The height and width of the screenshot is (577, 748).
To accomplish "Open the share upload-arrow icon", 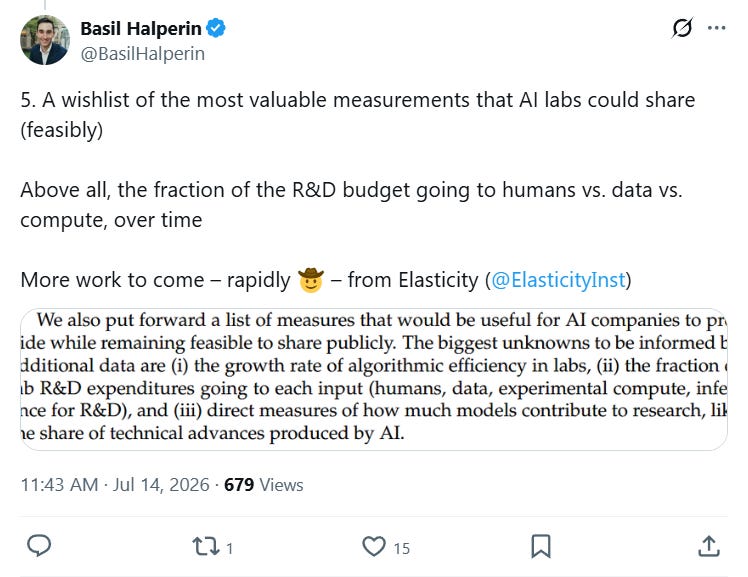I will tap(708, 546).
